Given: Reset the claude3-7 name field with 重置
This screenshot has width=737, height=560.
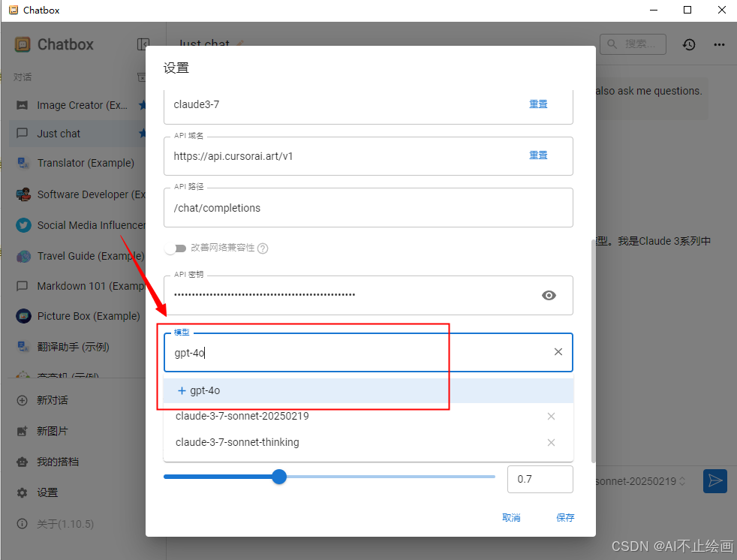Looking at the screenshot, I should tap(538, 104).
